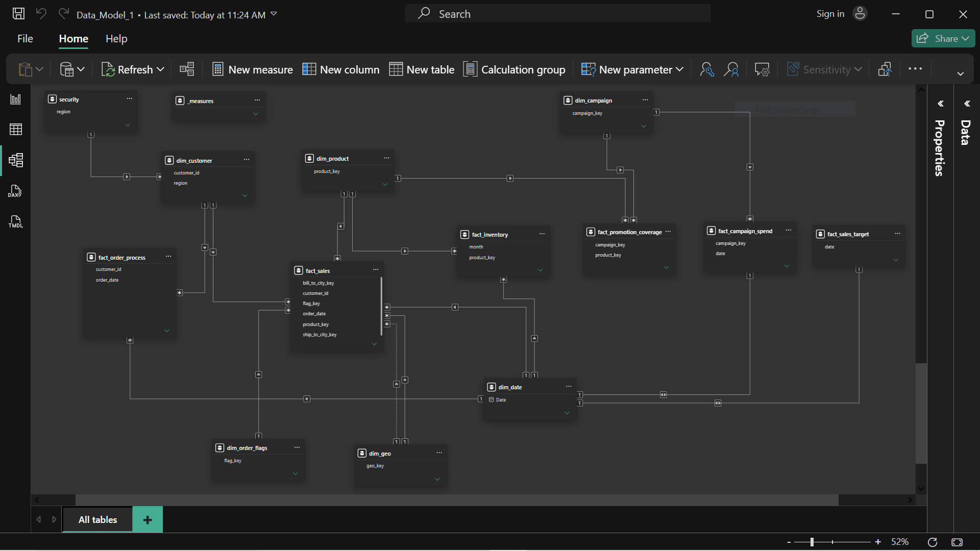Viewport: 980px width, 551px height.
Task: Click Sign in link
Action: [830, 14]
